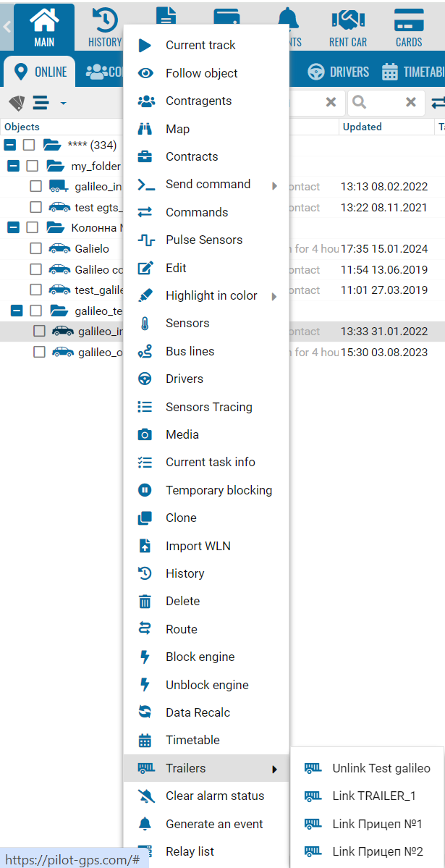Click the Follow object eye icon

coord(145,73)
